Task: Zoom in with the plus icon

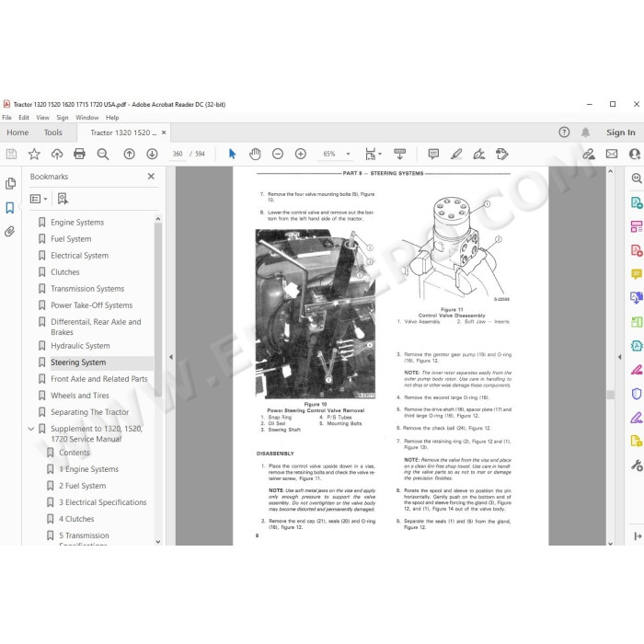Action: [x=301, y=154]
